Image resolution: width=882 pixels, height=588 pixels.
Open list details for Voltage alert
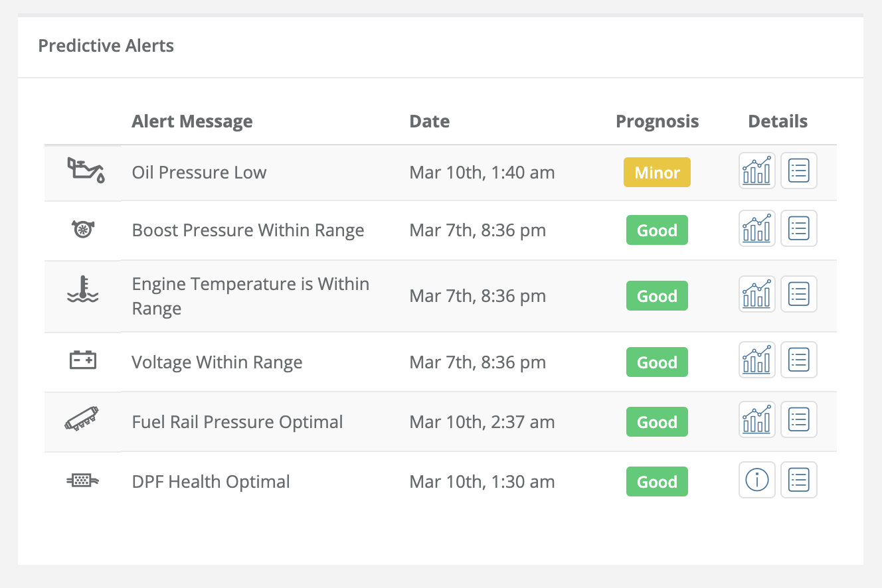click(x=798, y=360)
